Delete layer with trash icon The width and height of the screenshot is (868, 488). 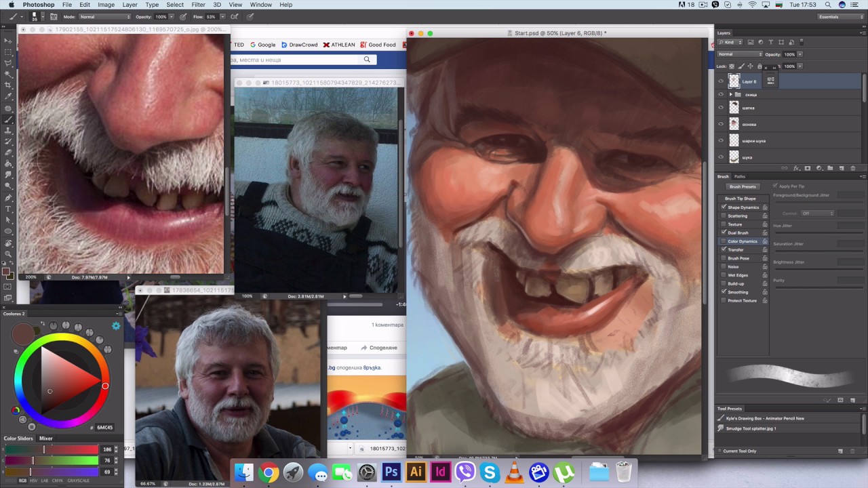point(852,168)
